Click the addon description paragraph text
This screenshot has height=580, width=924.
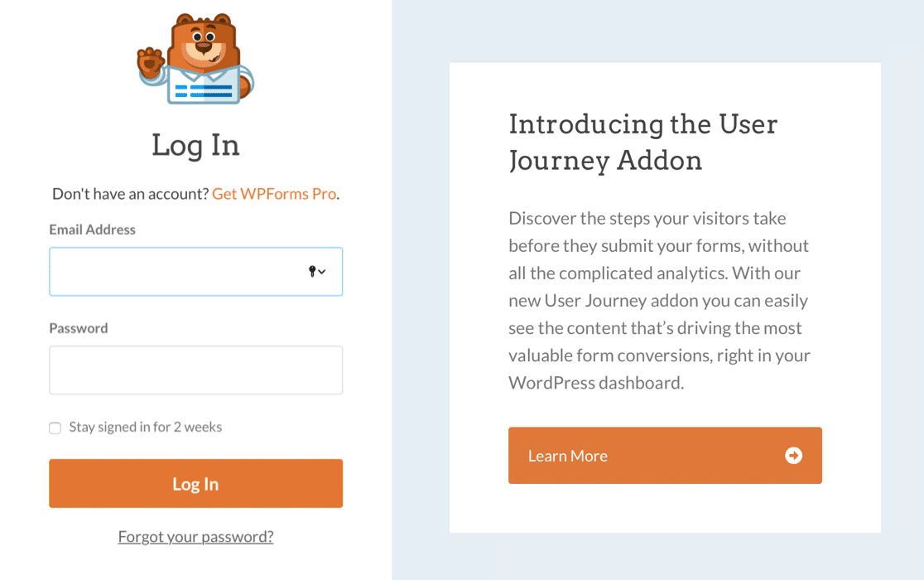(x=658, y=300)
